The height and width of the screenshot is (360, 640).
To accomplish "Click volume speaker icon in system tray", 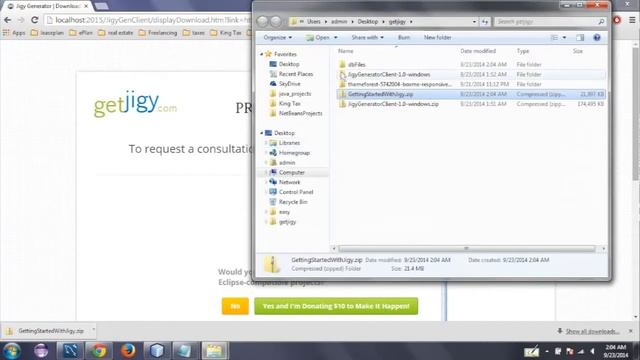I will point(593,351).
